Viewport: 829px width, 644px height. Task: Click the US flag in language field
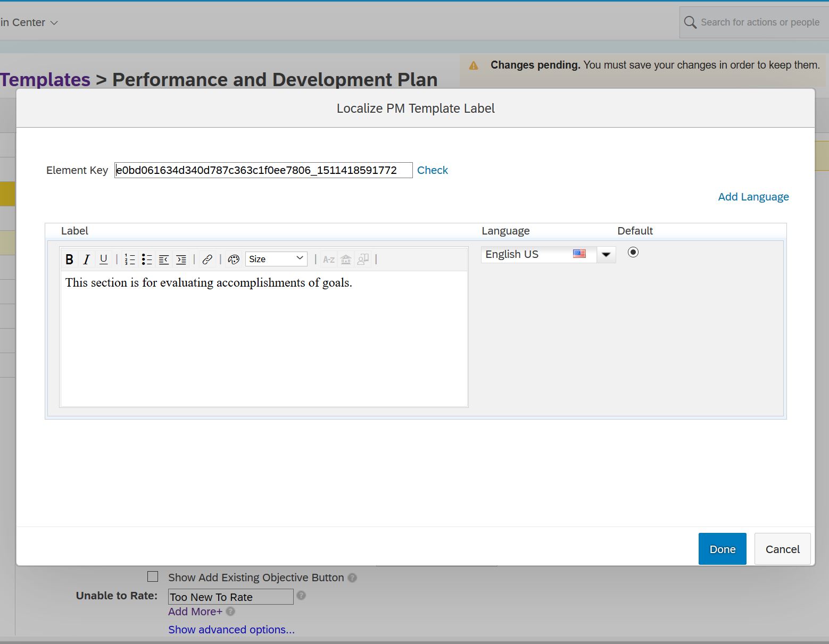579,254
